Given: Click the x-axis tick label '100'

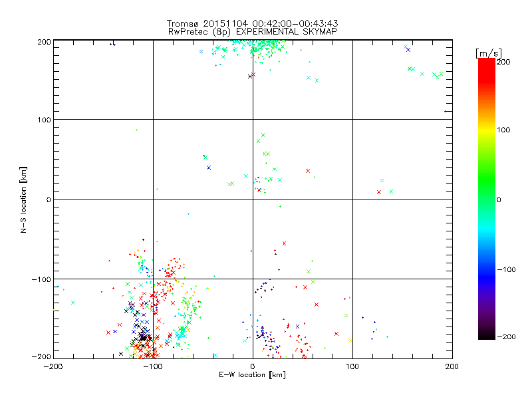Looking at the screenshot, I should 352,366.
